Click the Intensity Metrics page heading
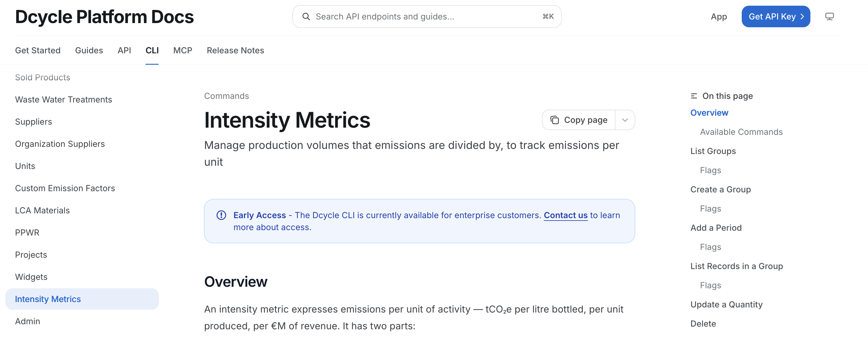This screenshot has height=338, width=868. click(x=287, y=120)
